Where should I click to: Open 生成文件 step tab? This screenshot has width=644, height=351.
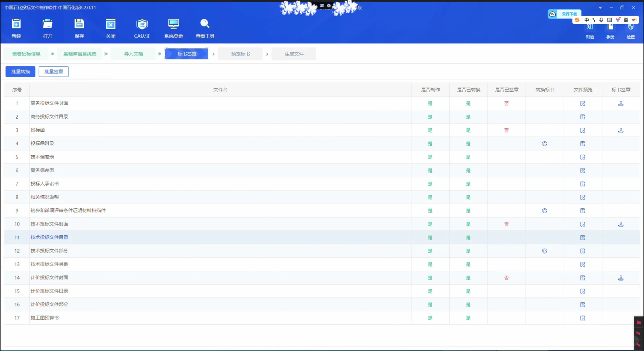pos(294,54)
